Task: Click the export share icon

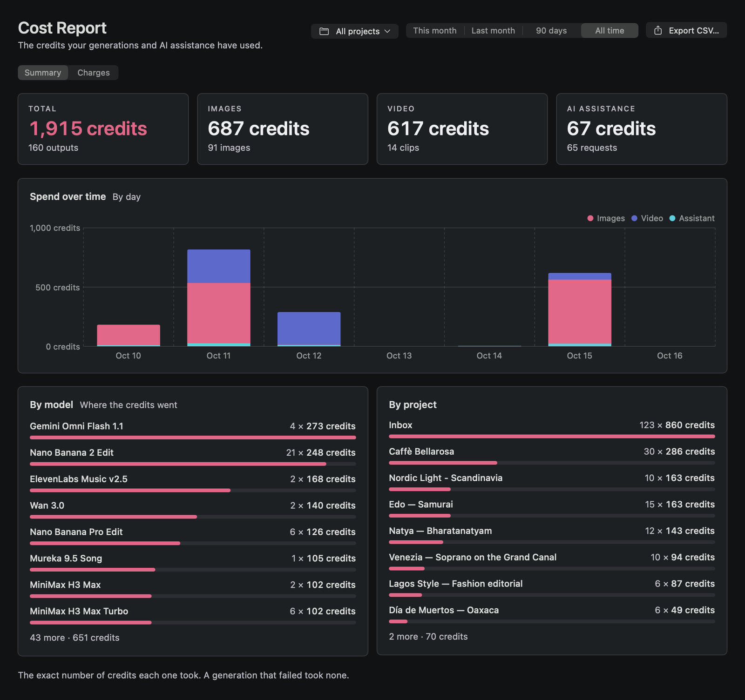Action: point(658,30)
